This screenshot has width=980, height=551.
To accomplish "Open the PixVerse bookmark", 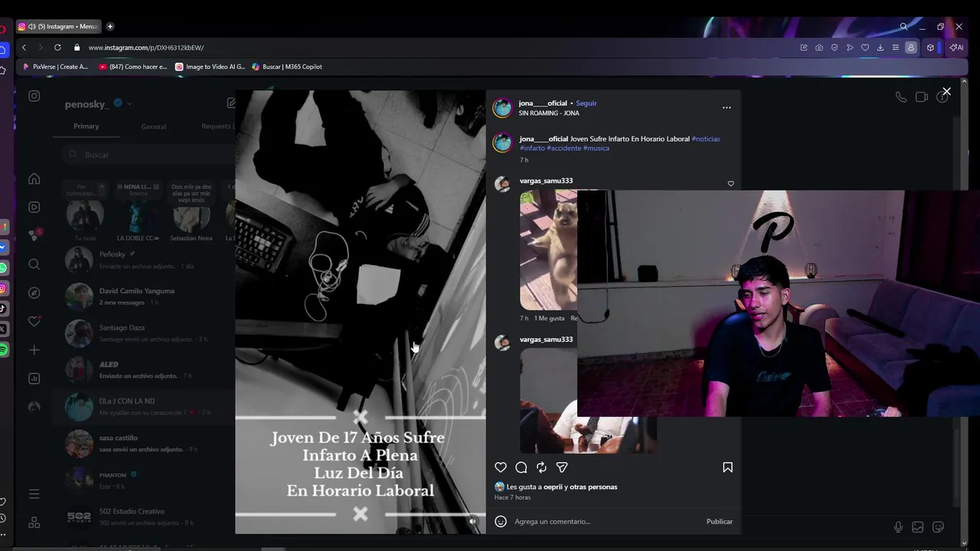I will pyautogui.click(x=56, y=67).
